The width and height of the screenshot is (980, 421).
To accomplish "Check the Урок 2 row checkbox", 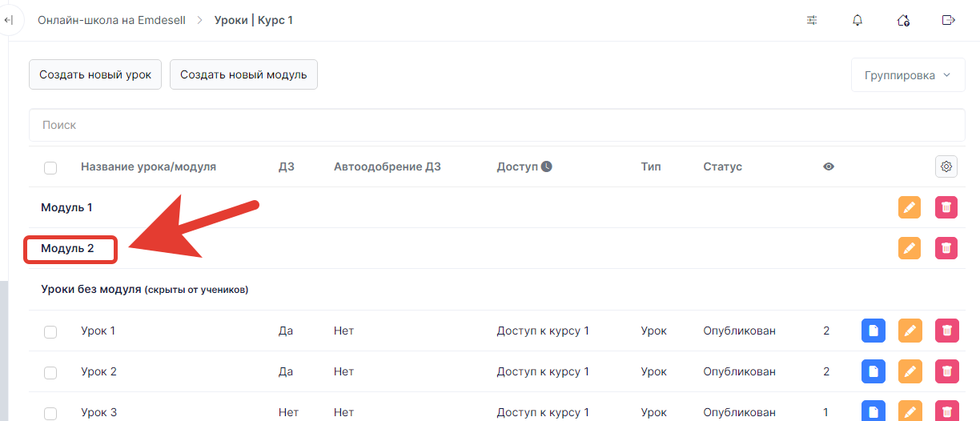I will click(50, 372).
